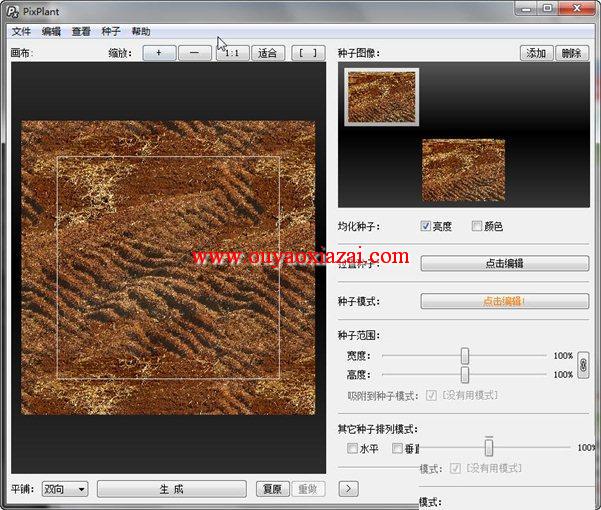601x510 pixels.
Task: Set zoom to 1:1
Action: [x=232, y=53]
